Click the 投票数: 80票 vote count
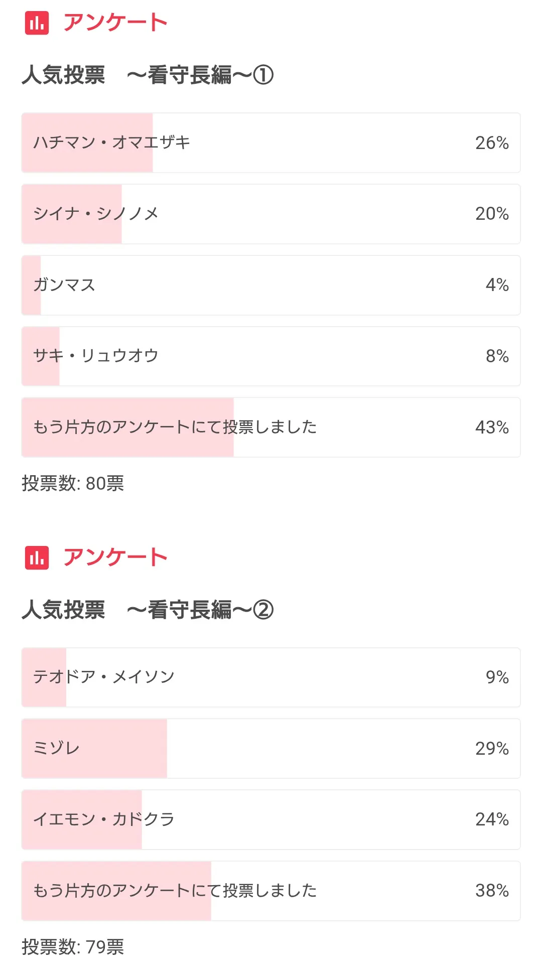This screenshot has width=542, height=980. point(73,483)
